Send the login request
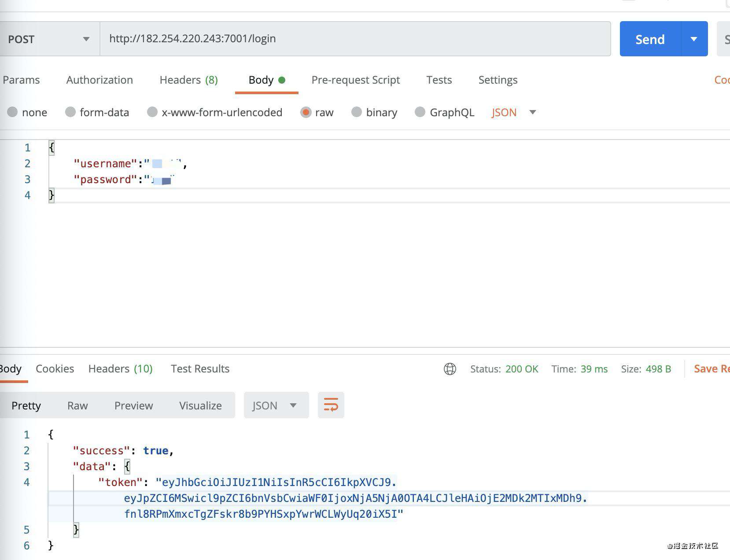Screen dimensions: 730x560 [x=650, y=39]
